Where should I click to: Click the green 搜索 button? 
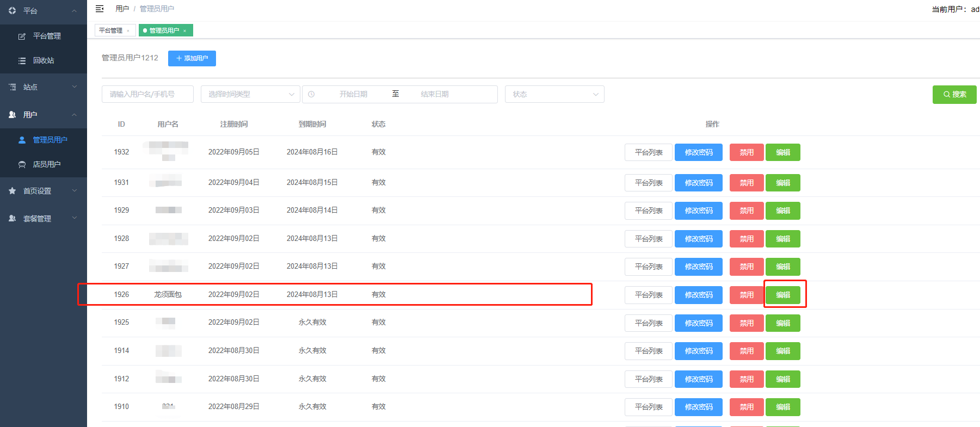954,95
